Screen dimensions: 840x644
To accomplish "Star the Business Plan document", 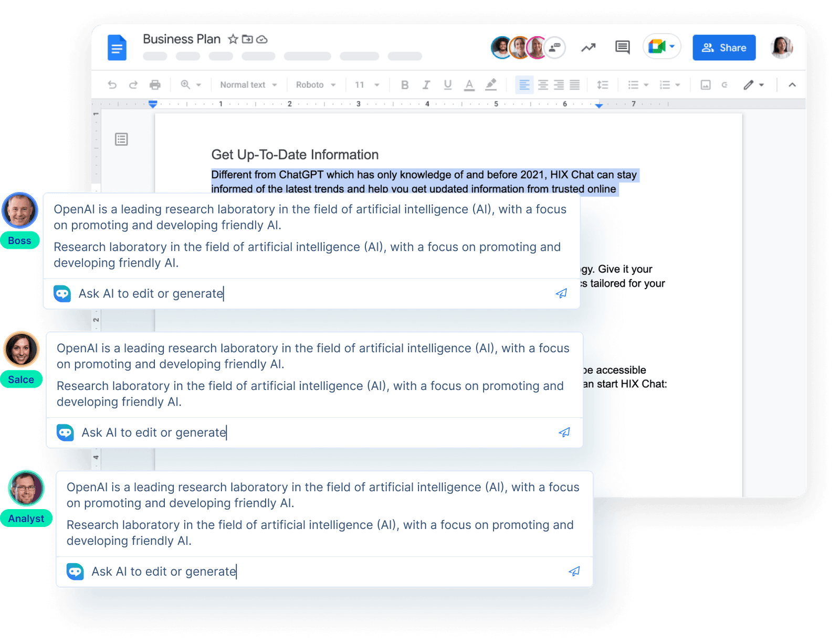I will coord(233,39).
